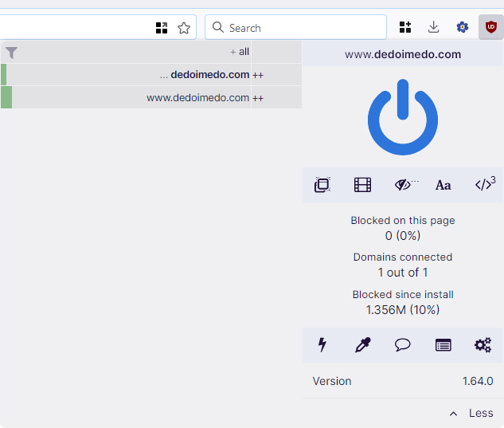Select the '... dedoimedo.com' firewall row
Viewport: 504px width, 428px height.
[125, 75]
